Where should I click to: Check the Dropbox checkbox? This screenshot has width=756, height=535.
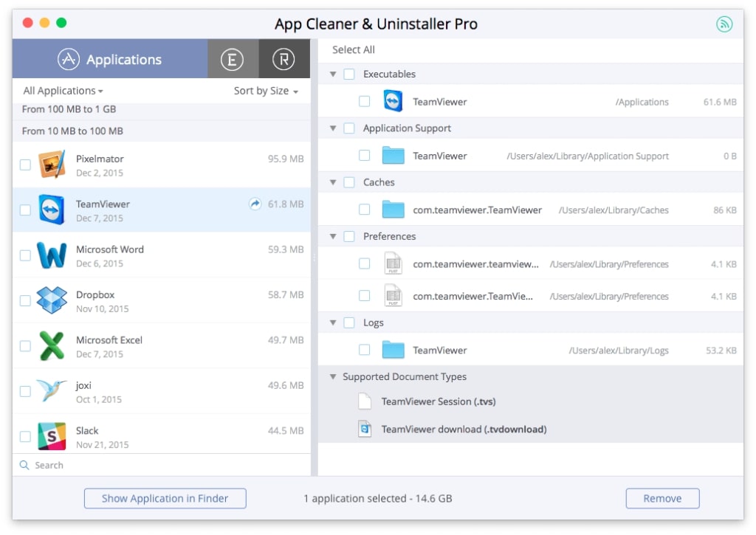coord(25,301)
